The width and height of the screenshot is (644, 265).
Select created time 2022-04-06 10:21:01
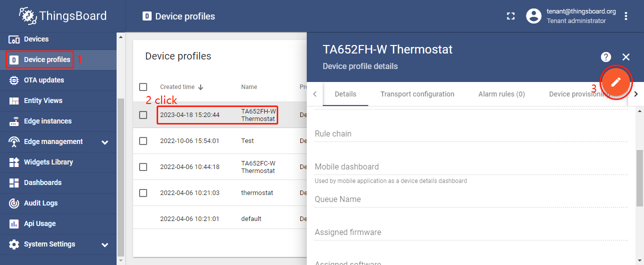[x=190, y=219]
